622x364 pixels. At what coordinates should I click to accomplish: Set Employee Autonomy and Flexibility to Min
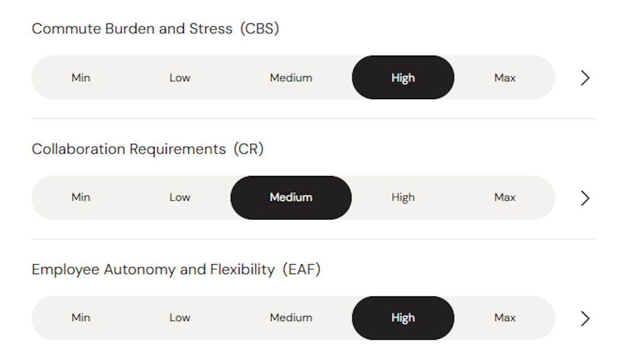[81, 318]
